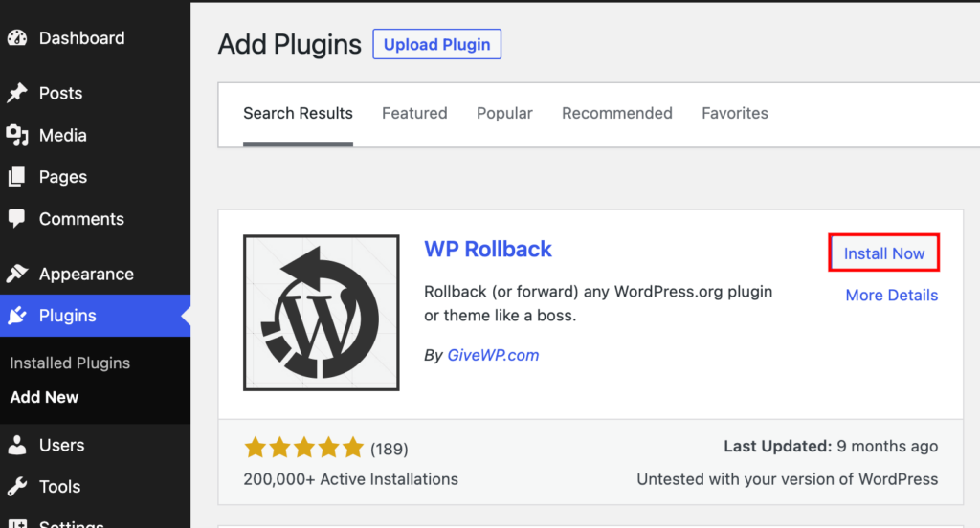Open Installed Plugins submenu item
The image size is (980, 528).
70,363
